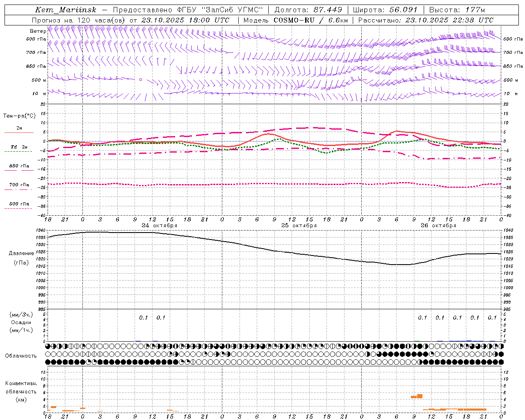This screenshot has height=420, width=525.
Task: Click the date label 25 октября under temperature chart
Action: (299, 226)
